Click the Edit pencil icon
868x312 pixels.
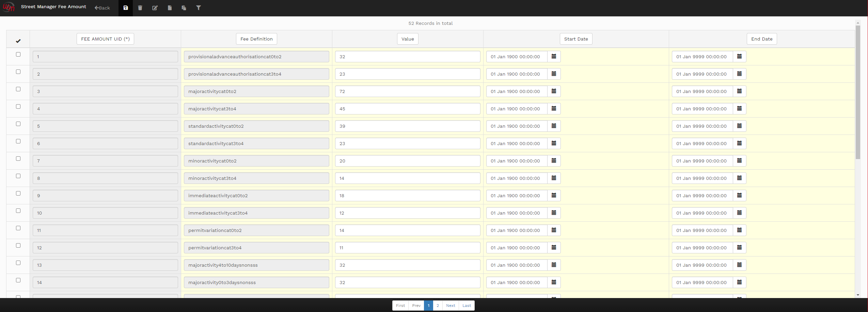155,8
